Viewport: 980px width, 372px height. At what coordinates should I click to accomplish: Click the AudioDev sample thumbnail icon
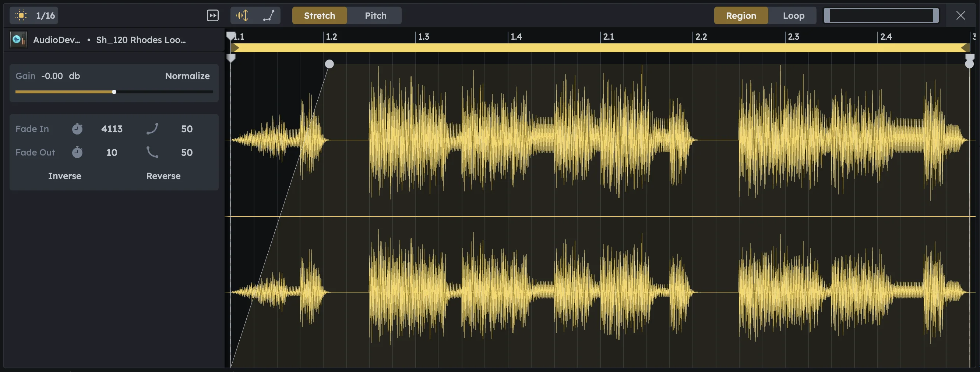[18, 40]
